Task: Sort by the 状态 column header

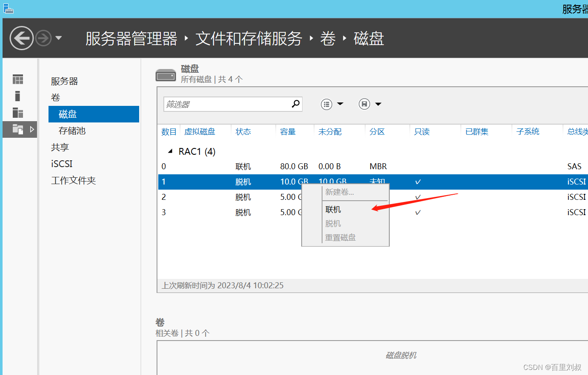Action: (x=243, y=132)
